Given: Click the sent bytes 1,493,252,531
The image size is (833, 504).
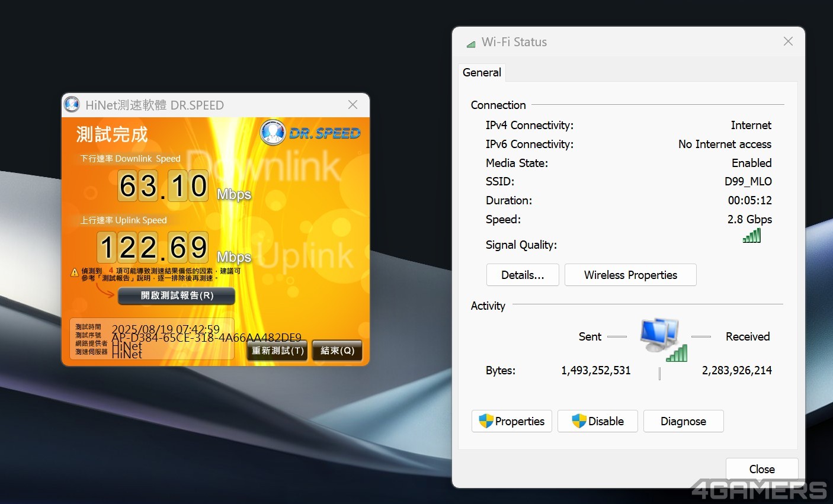Looking at the screenshot, I should pyautogui.click(x=595, y=370).
